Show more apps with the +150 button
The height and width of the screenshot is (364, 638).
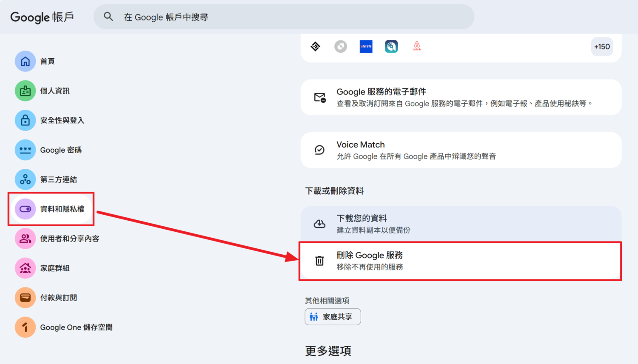(x=602, y=47)
